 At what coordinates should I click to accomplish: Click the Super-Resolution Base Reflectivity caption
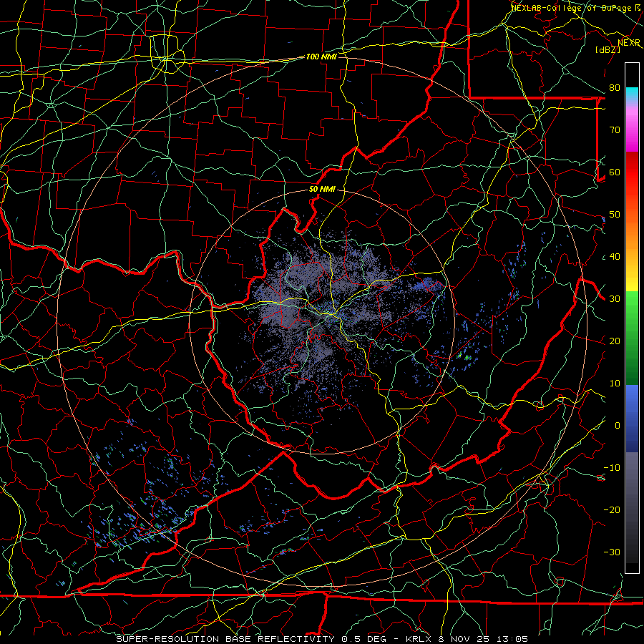coord(321,639)
